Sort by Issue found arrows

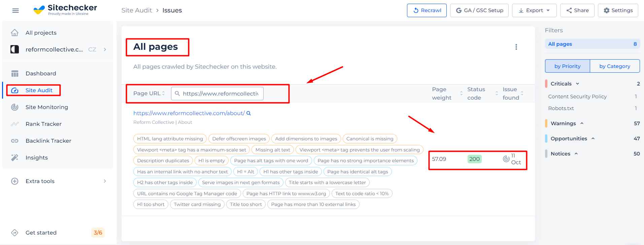coord(522,93)
